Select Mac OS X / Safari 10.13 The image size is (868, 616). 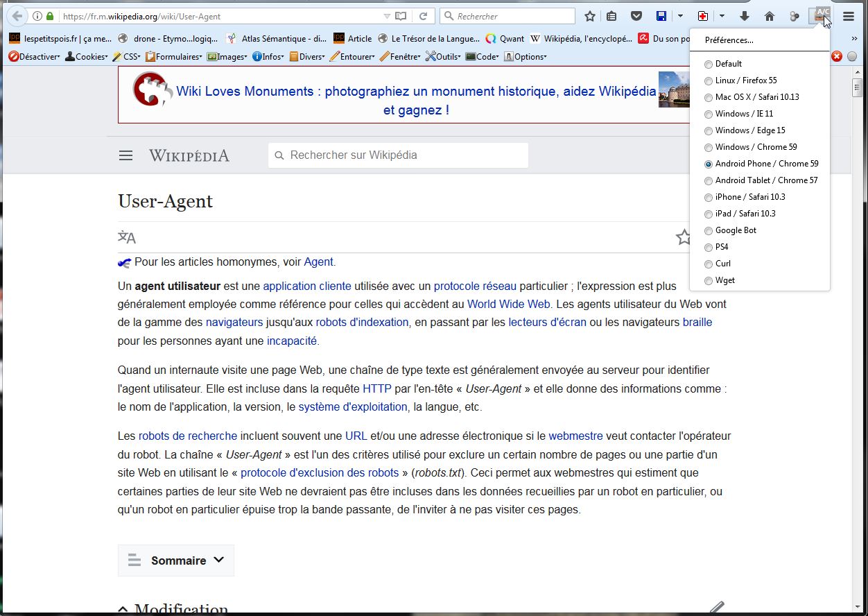click(x=752, y=97)
